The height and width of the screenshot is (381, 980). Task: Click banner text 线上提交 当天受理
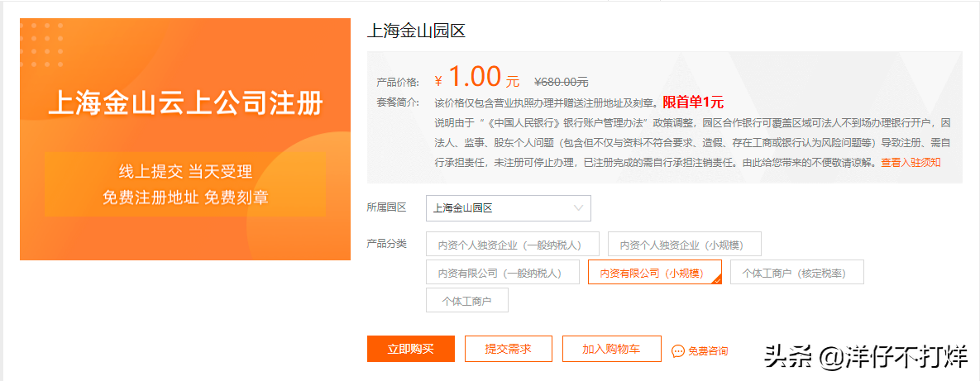tap(185, 170)
